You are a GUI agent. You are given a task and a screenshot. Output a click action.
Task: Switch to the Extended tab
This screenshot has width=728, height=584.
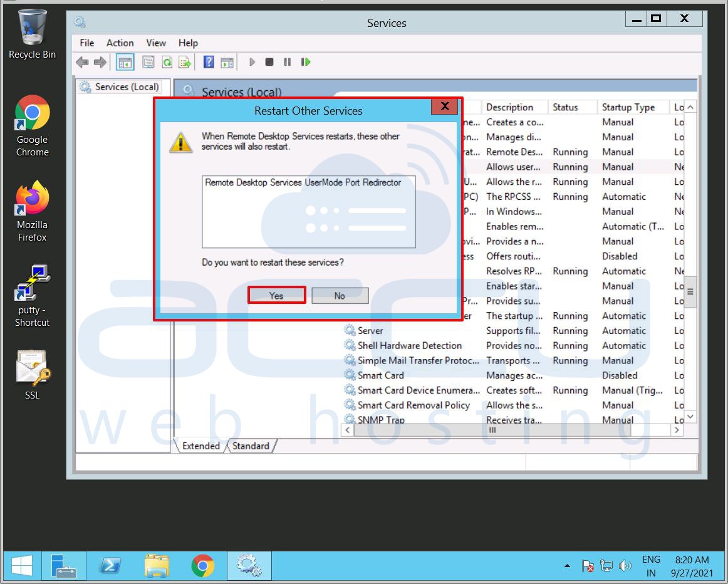[200, 446]
